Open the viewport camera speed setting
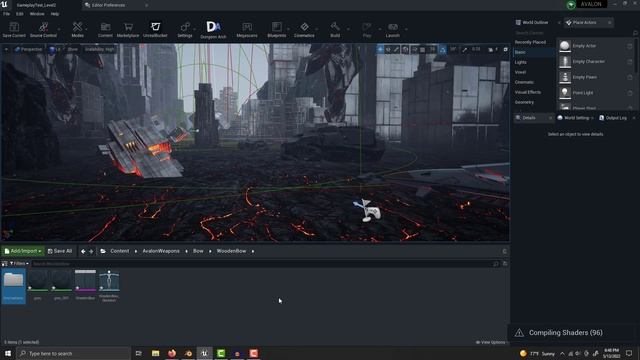Viewport: 640px width, 360px height. point(493,49)
